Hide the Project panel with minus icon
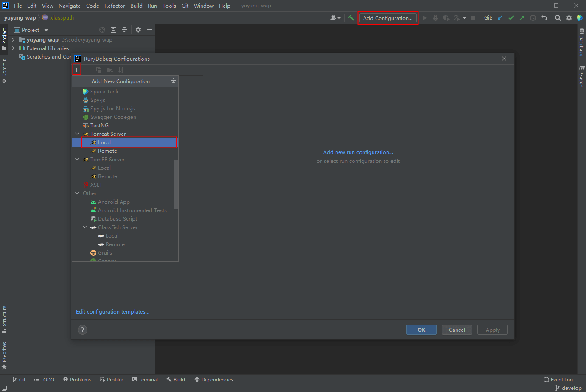586x392 pixels. coord(149,30)
